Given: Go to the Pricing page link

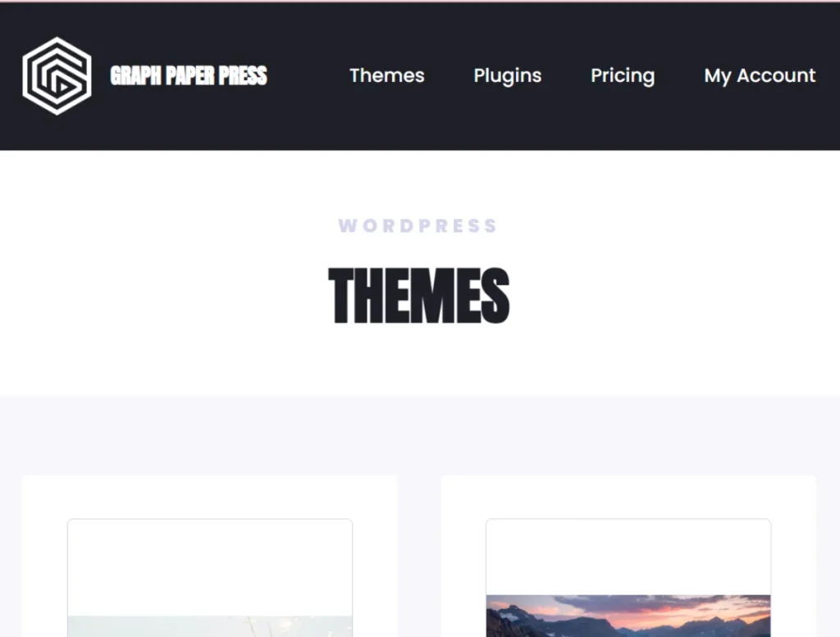Looking at the screenshot, I should pos(623,75).
